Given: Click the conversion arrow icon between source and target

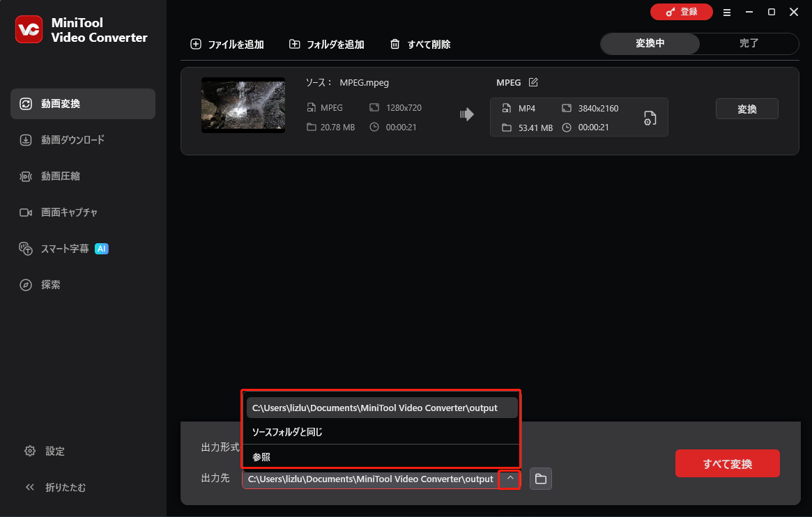Looking at the screenshot, I should pyautogui.click(x=466, y=114).
